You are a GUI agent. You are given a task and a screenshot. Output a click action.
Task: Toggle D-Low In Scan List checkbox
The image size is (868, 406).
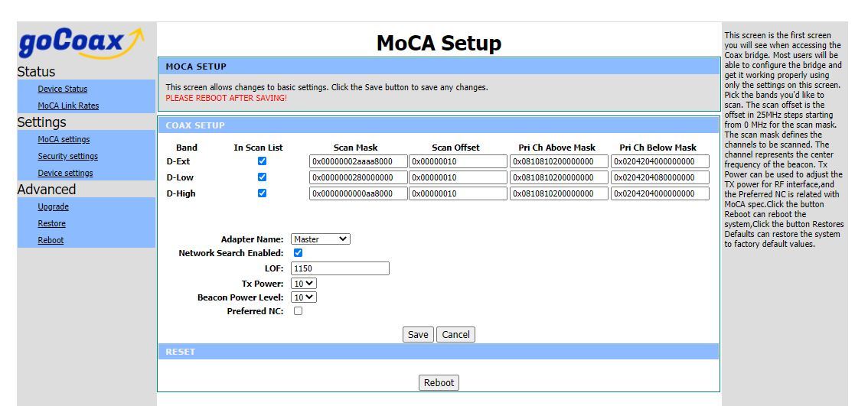tap(262, 177)
